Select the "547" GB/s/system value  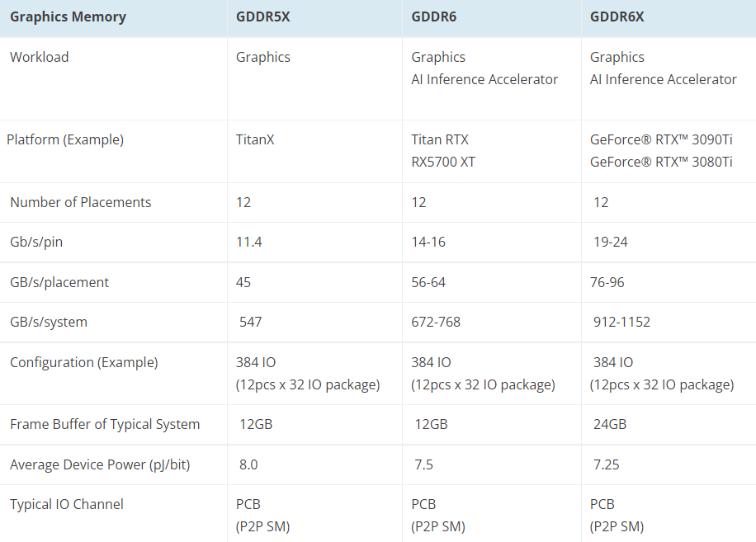click(x=251, y=322)
